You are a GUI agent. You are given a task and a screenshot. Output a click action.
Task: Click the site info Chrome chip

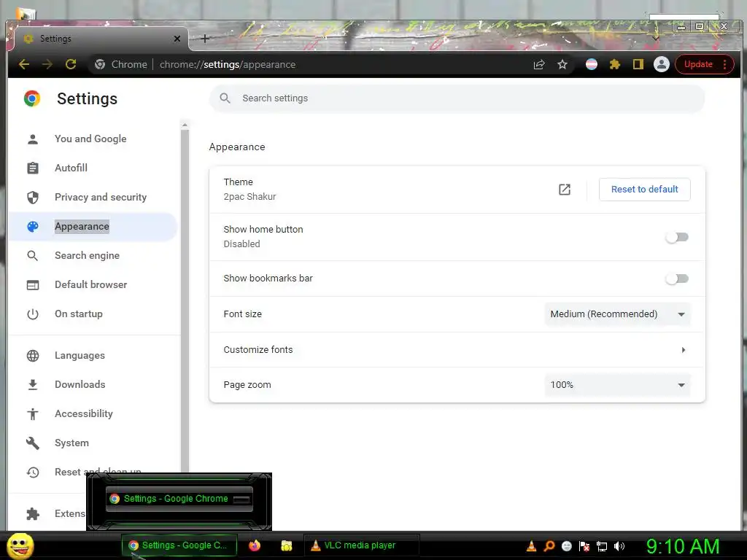pos(121,64)
